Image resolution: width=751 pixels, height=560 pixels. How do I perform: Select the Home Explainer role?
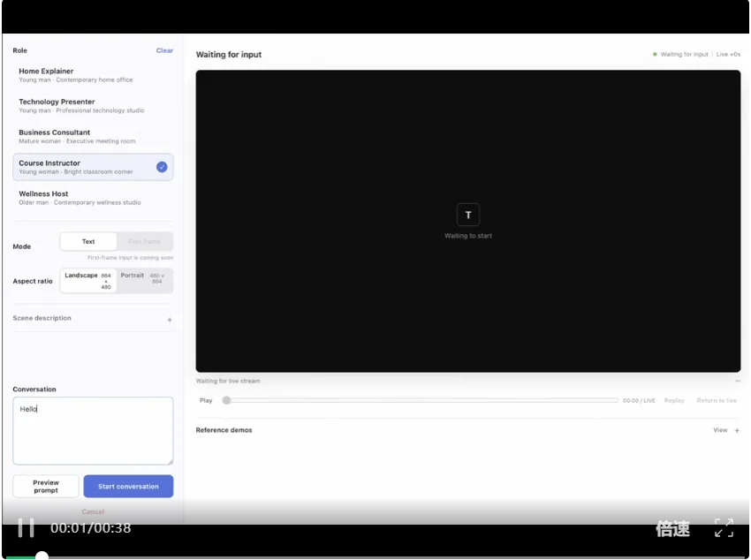click(x=93, y=75)
